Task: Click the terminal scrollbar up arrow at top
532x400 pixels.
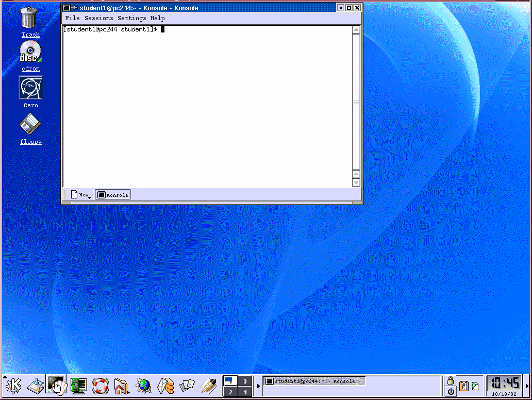Action: click(356, 30)
